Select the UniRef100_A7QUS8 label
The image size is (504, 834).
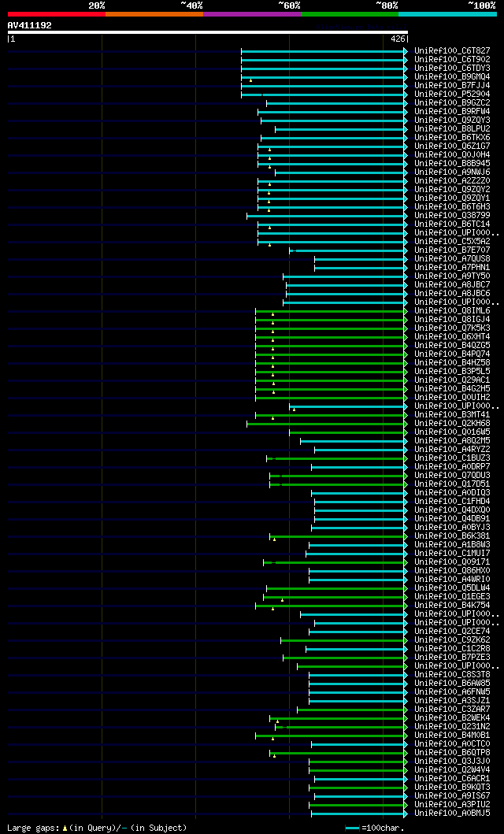click(x=453, y=259)
